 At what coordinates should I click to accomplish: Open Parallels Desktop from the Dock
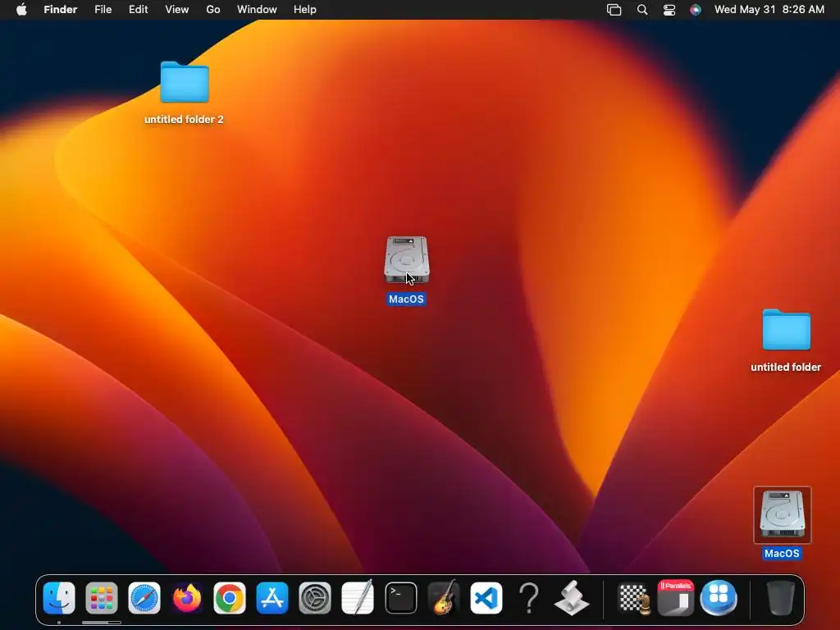(x=676, y=597)
